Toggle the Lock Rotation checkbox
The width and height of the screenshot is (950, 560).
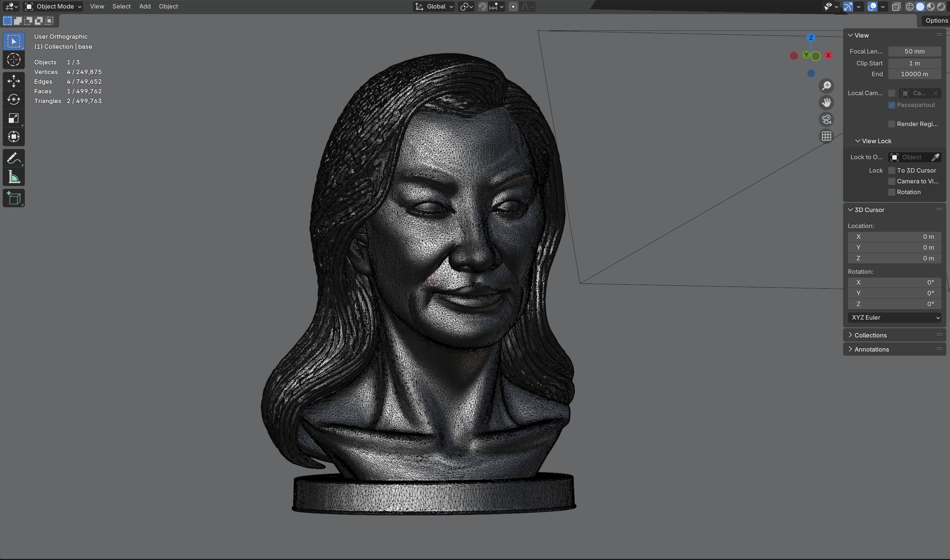tap(892, 192)
